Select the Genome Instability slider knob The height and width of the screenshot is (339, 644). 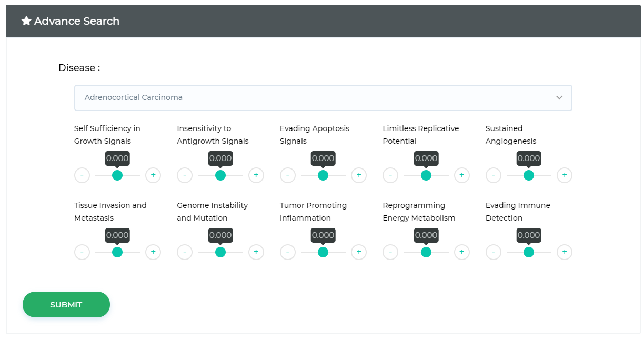click(x=220, y=252)
